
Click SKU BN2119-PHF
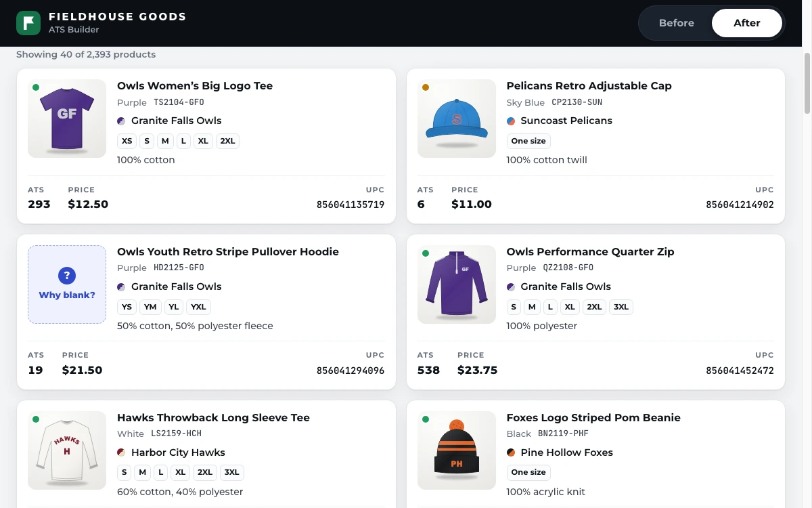point(563,433)
